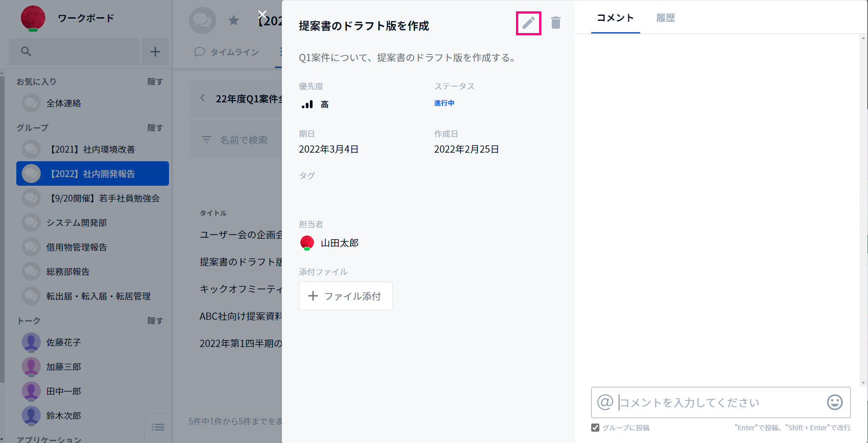Collapse the トーク section with 隠す
868x443 pixels.
[x=155, y=321]
